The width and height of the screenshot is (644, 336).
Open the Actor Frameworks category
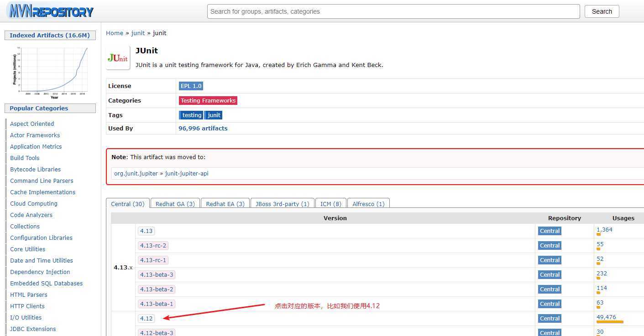tap(35, 135)
